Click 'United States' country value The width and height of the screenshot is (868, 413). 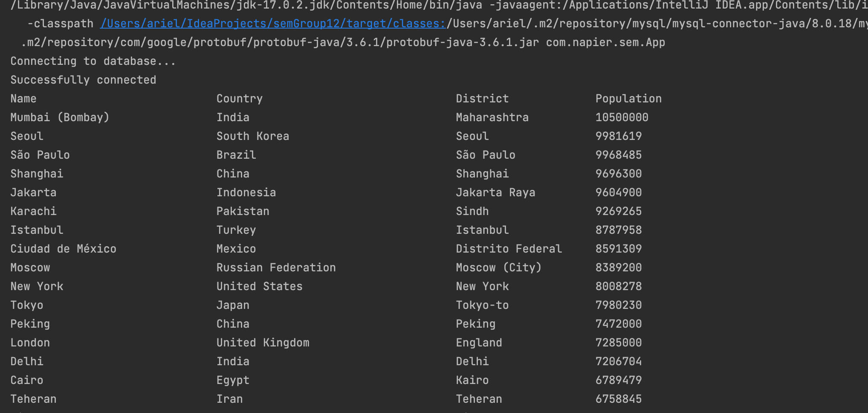tap(259, 286)
